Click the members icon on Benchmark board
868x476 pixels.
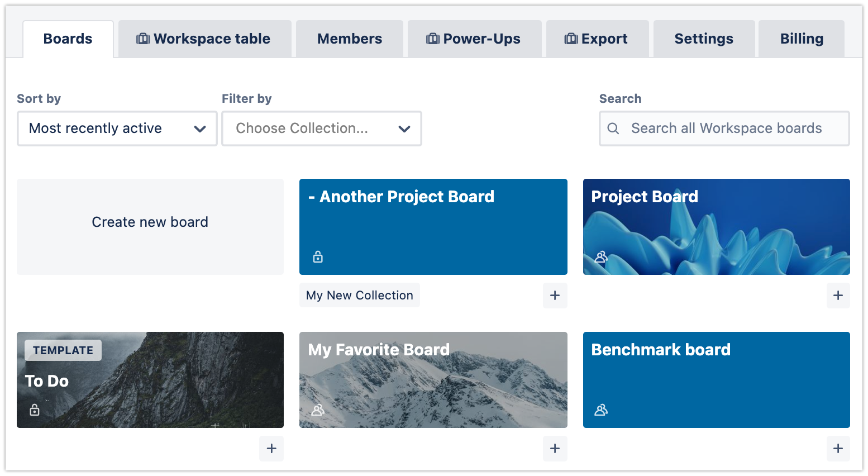click(x=601, y=410)
